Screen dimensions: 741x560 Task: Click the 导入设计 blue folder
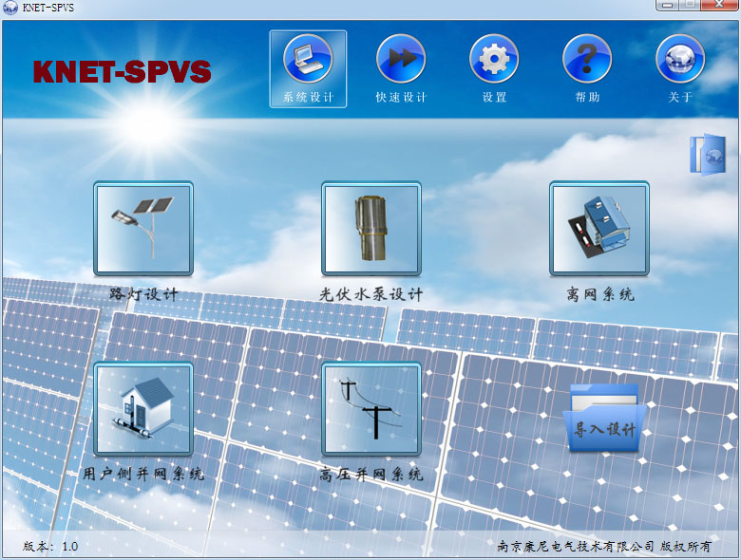coord(604,418)
